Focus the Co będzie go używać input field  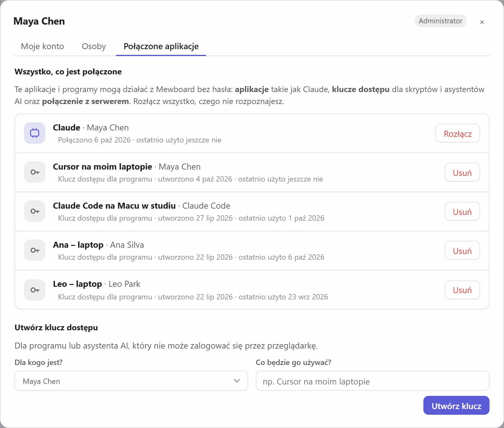(x=372, y=381)
